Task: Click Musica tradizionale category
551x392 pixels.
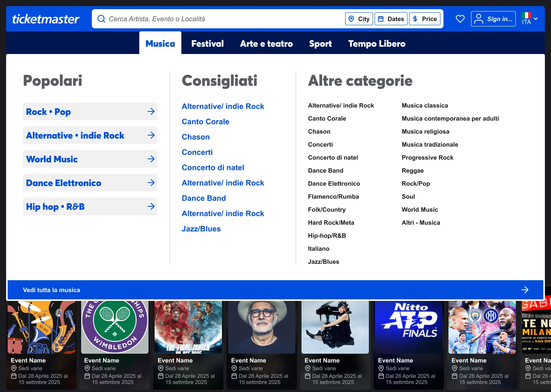Action: [430, 144]
